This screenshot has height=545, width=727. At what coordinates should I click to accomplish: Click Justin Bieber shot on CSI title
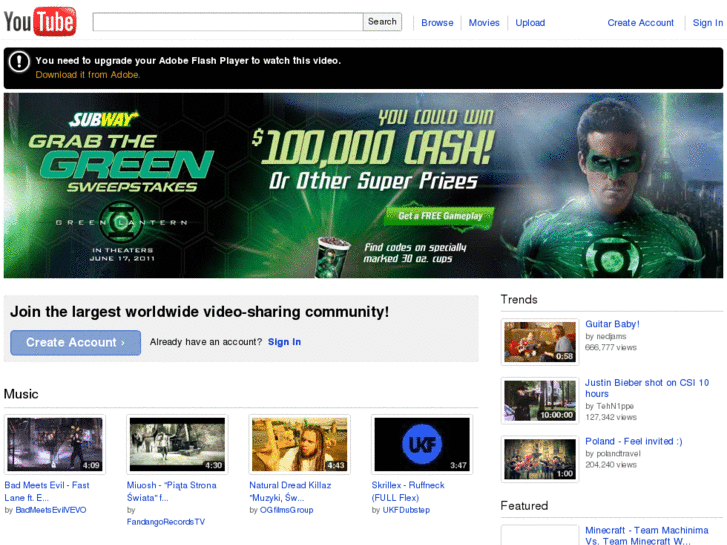[647, 388]
